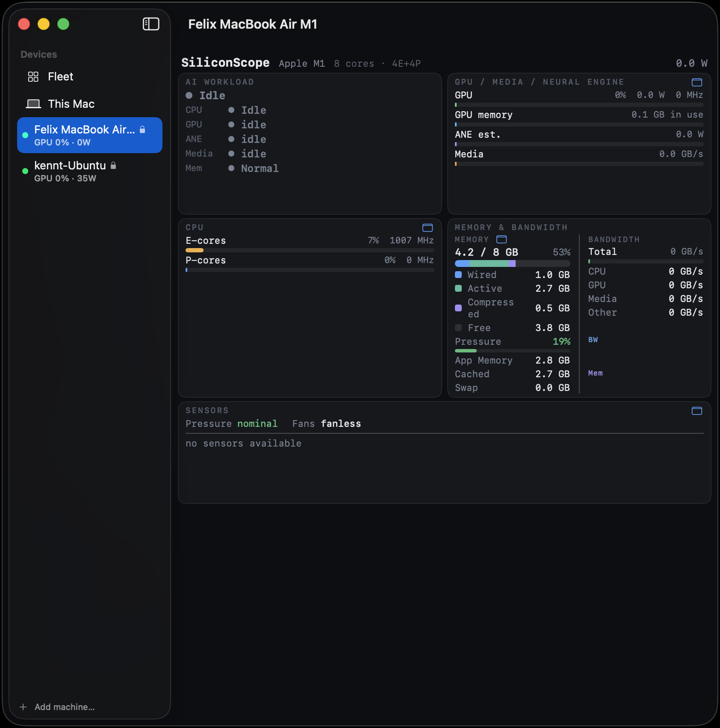Click the Idle status dot under AI Workload

click(x=189, y=95)
